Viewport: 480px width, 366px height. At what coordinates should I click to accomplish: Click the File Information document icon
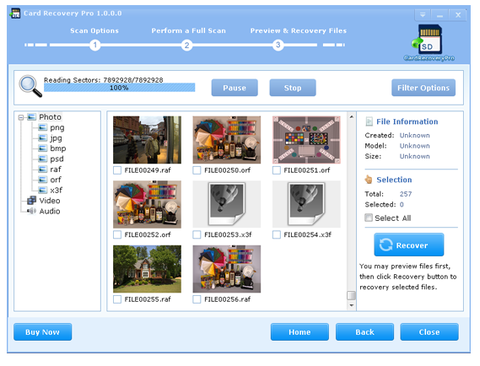369,121
